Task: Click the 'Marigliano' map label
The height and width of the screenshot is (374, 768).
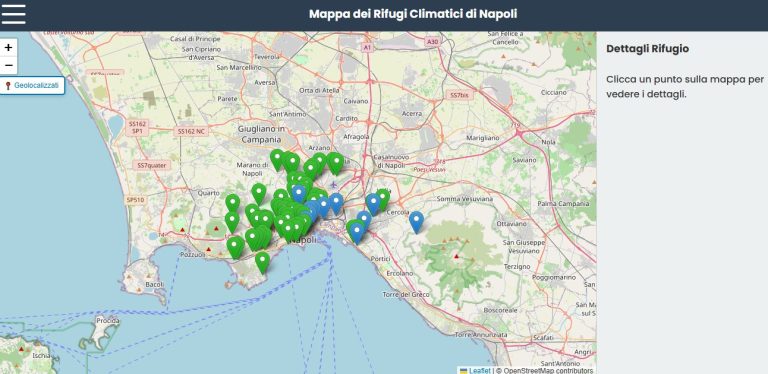Action: (x=482, y=138)
